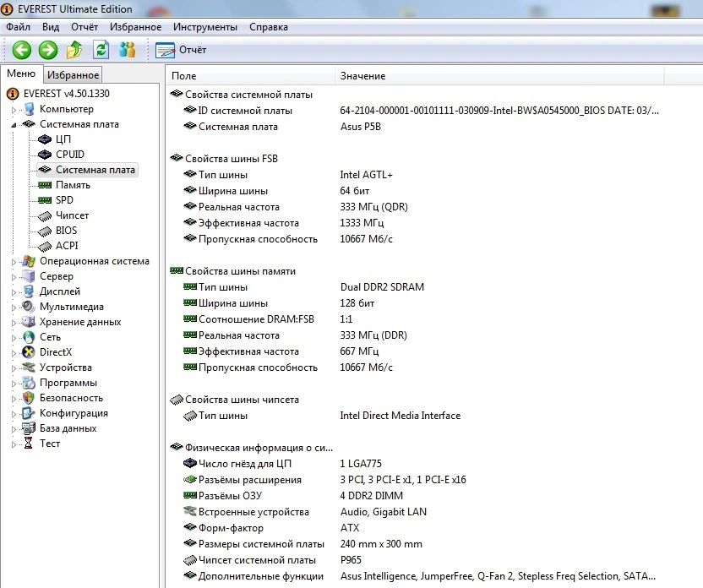Select the Чипсет системной платы row
Image resolution: width=703 pixels, height=588 pixels.
tap(272, 560)
